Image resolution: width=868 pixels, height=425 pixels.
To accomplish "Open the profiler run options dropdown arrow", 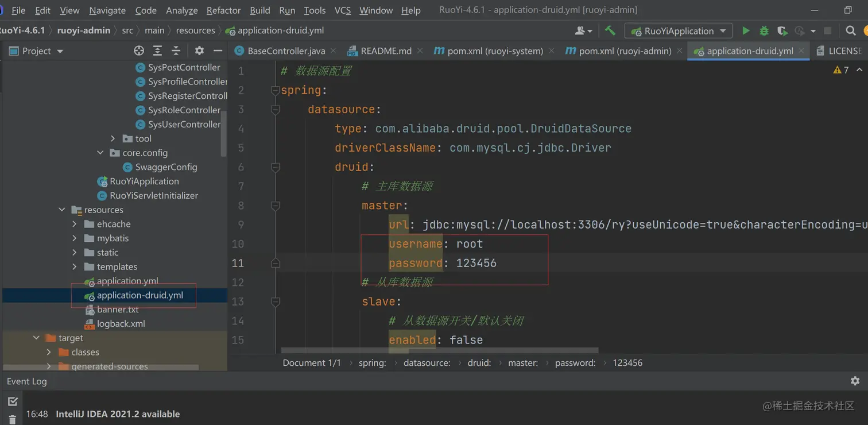I will pyautogui.click(x=813, y=31).
